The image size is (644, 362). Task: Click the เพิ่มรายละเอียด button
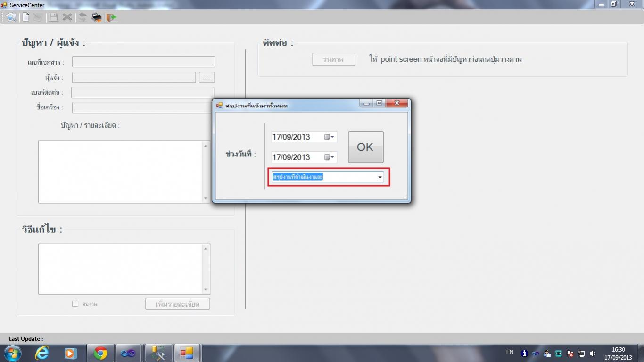177,304
